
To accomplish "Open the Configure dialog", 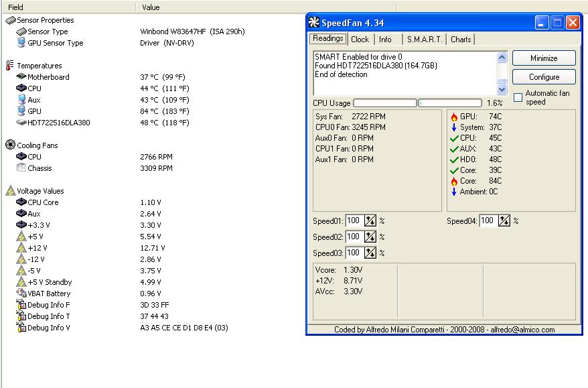I will tap(544, 76).
